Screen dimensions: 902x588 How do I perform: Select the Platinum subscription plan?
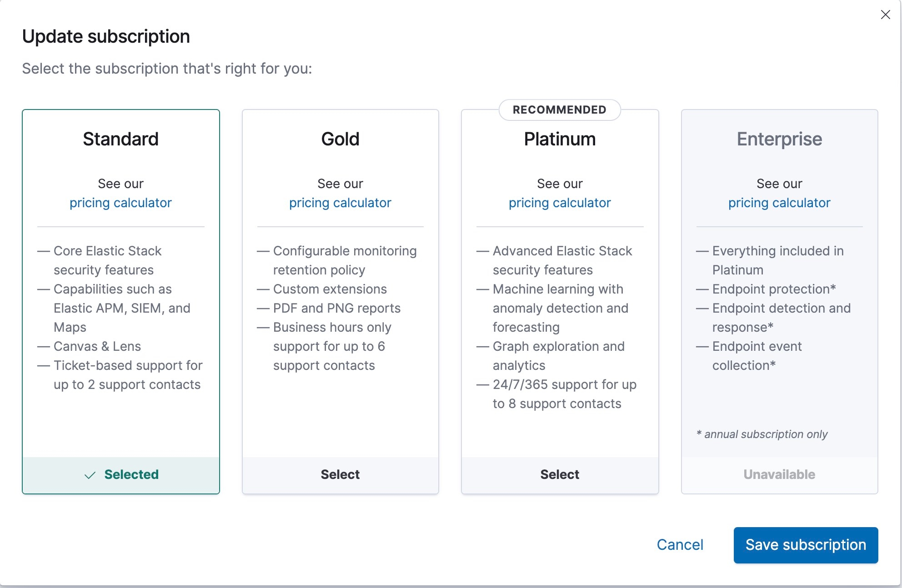click(559, 473)
